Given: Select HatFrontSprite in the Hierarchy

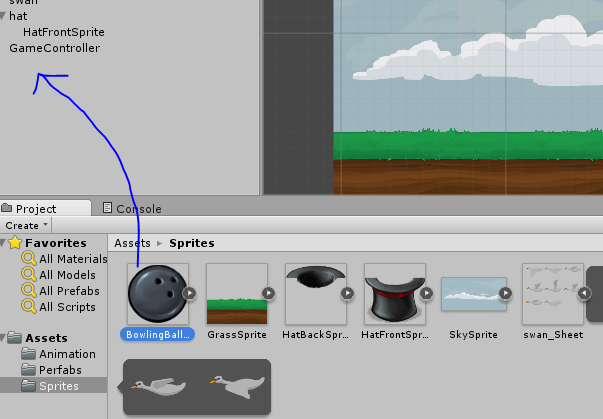Looking at the screenshot, I should click(64, 32).
